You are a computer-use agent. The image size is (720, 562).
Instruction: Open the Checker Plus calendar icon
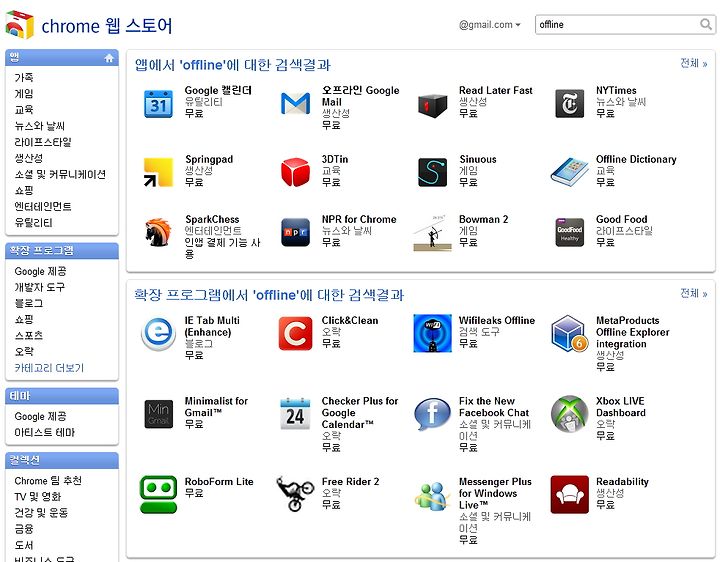[295, 414]
